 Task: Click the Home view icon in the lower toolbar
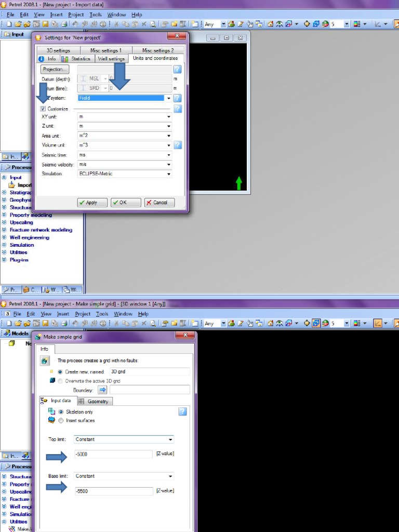[x=270, y=323]
